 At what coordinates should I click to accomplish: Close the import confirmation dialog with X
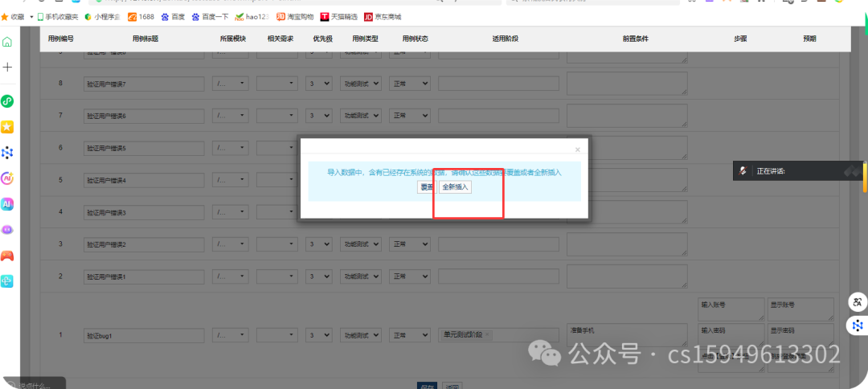[x=577, y=149]
